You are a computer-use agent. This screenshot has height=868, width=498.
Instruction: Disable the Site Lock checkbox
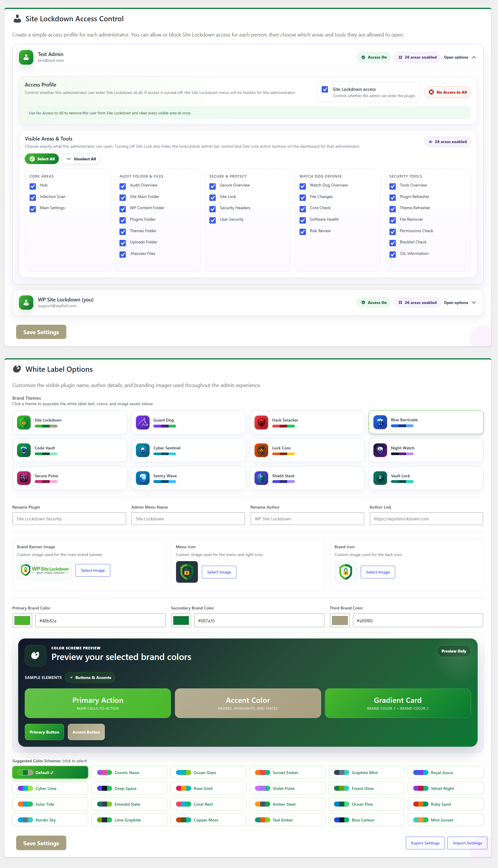pyautogui.click(x=213, y=197)
